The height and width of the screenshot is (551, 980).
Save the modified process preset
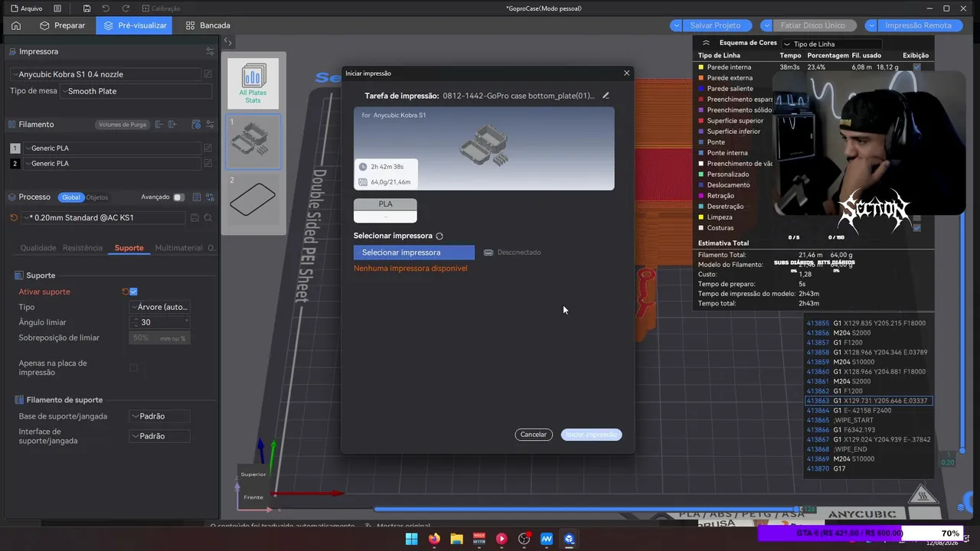194,218
